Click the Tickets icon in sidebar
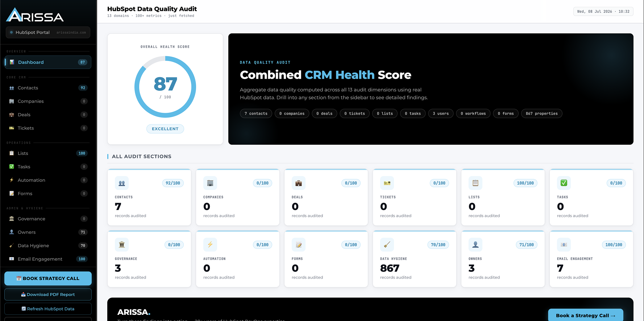The height and width of the screenshot is (321, 644). (12, 128)
